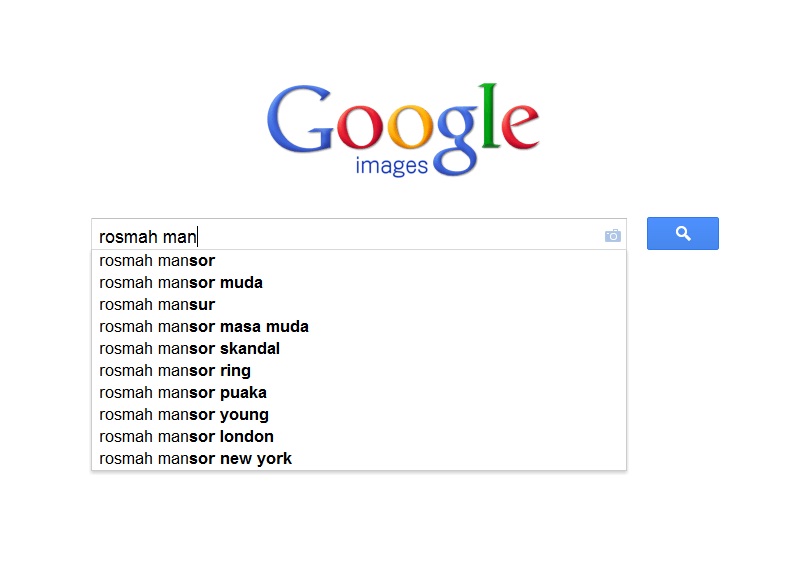Pick the 'rosmah mansor puaka' suggestion

(183, 392)
